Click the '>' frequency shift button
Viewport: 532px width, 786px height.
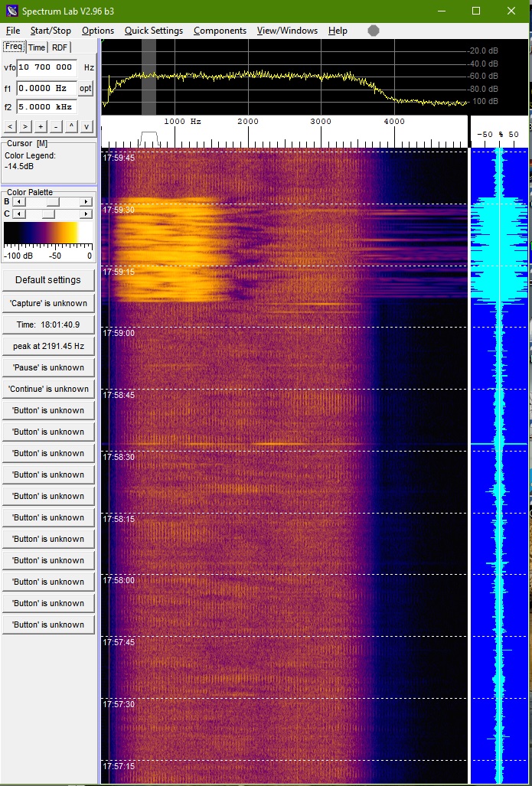pos(25,126)
